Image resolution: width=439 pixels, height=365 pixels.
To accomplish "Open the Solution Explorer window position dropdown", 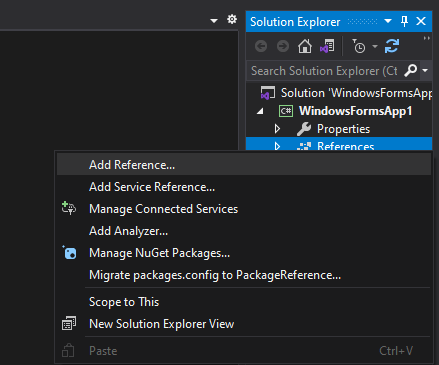I will (x=388, y=21).
